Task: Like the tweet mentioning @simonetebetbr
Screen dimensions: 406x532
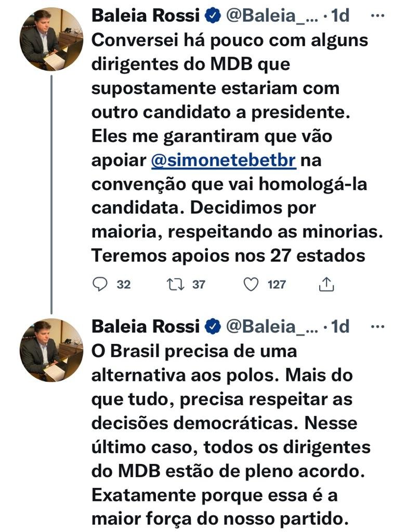Action: coord(251,284)
